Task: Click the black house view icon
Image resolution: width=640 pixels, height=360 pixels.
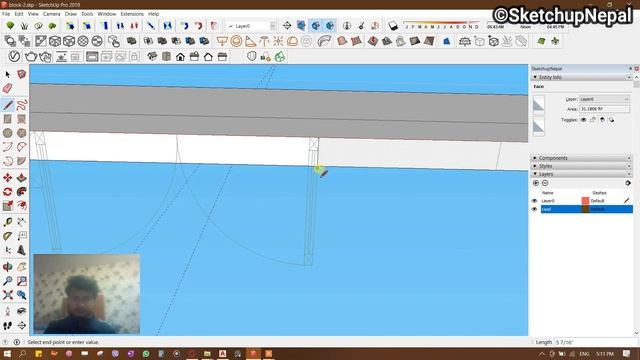Action: point(180,57)
